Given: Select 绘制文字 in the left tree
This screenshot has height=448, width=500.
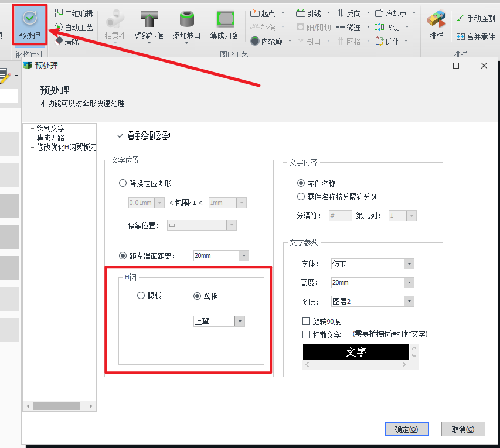Looking at the screenshot, I should [50, 128].
